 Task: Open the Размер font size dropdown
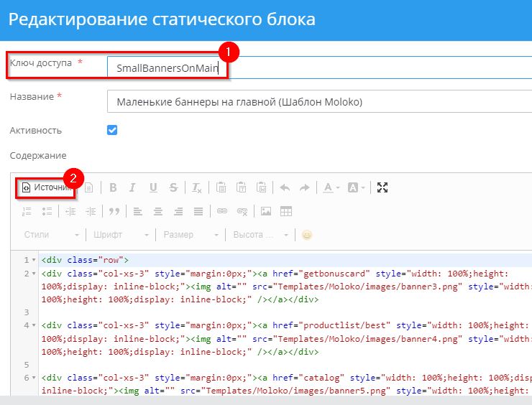coord(190,235)
